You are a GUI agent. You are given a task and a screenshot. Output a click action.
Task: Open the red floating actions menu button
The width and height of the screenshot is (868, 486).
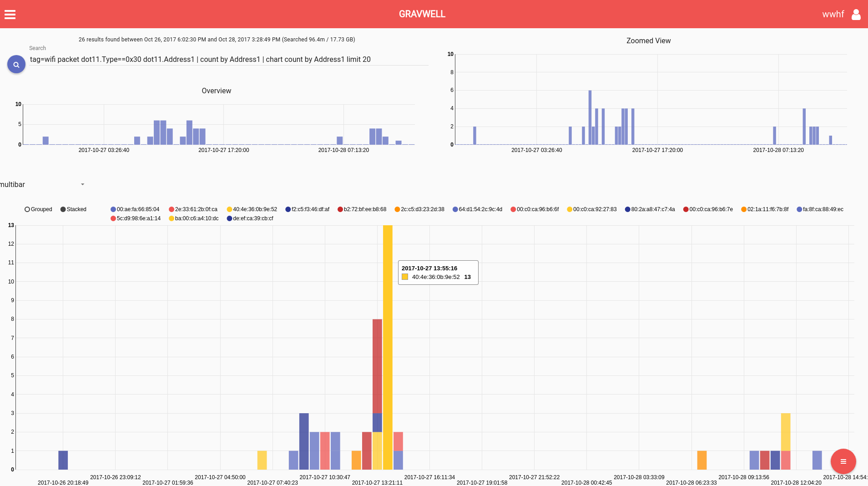pyautogui.click(x=843, y=461)
